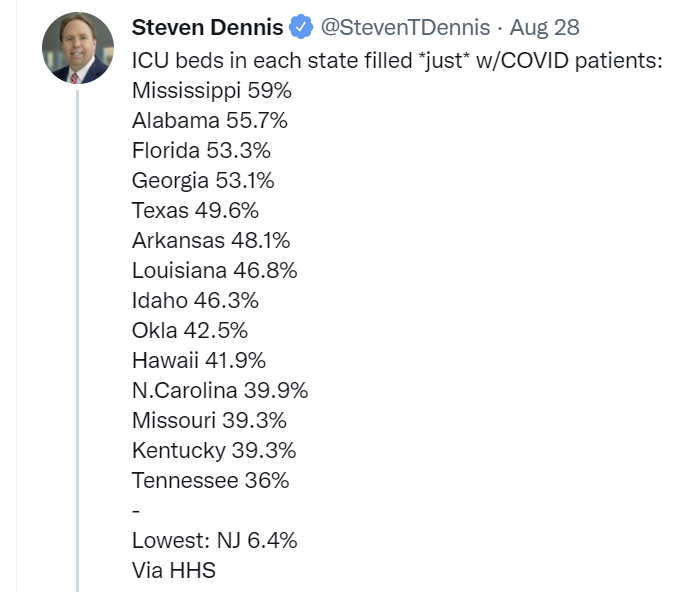Click the Louisiana 46.8% line
Viewport: 685px width, 592px height.
click(214, 271)
